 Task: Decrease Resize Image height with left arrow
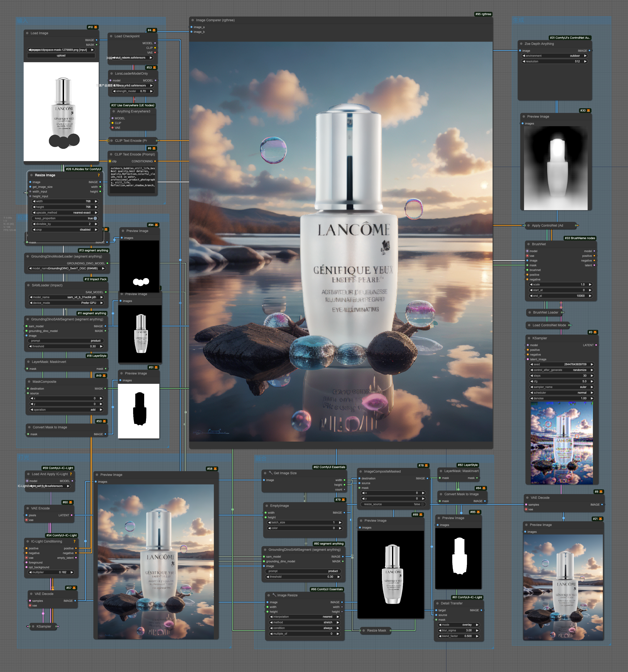(34, 207)
